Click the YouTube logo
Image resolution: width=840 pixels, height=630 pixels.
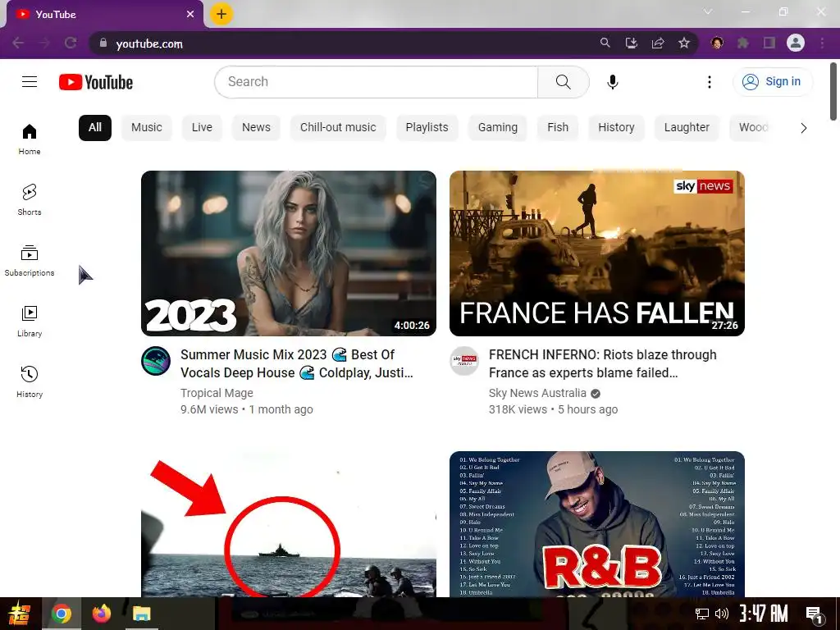coord(96,82)
